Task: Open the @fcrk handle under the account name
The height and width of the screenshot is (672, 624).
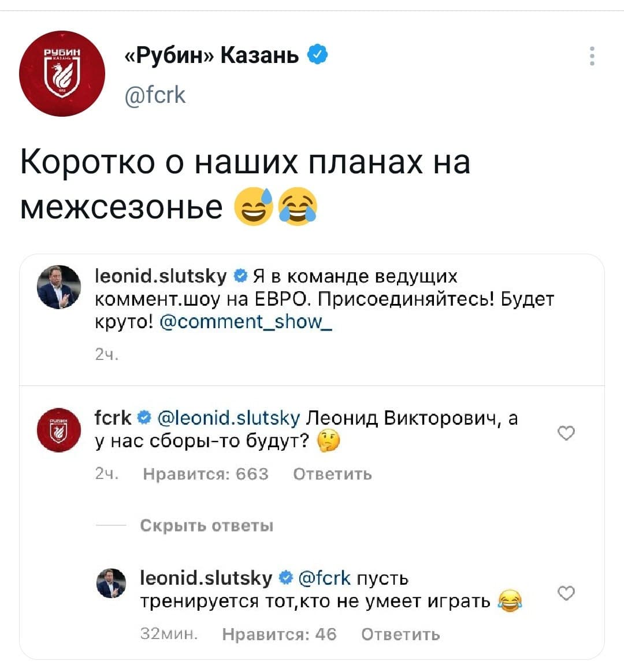Action: (155, 94)
